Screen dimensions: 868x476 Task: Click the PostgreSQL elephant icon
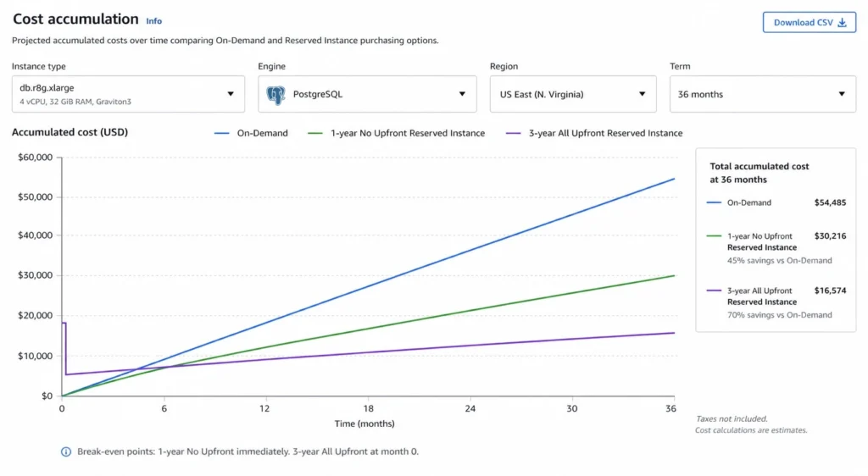click(275, 95)
